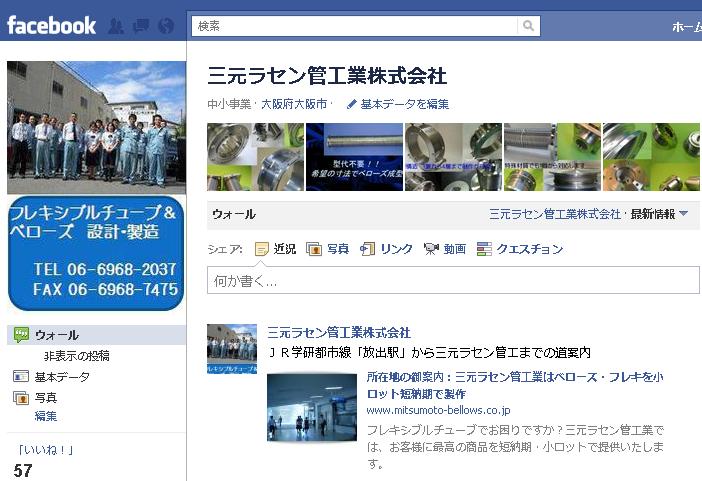
Task: Open 所在地の御案内 article title link
Action: pos(515,385)
